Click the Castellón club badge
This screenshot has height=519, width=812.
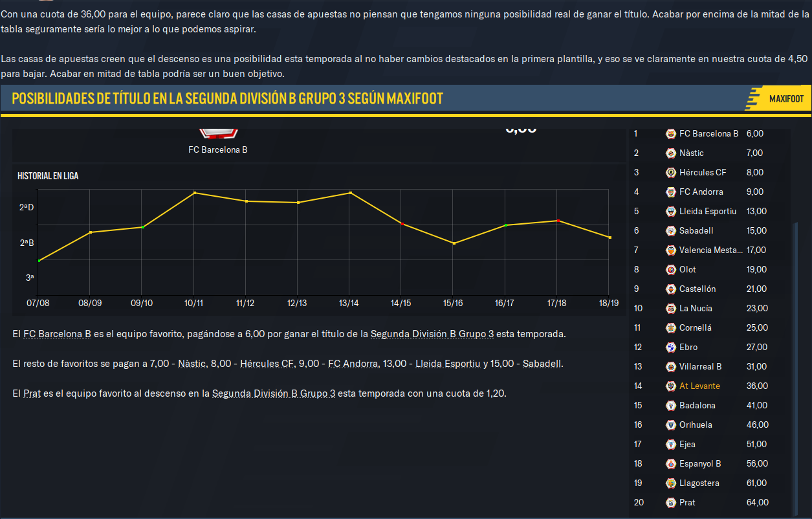(671, 289)
